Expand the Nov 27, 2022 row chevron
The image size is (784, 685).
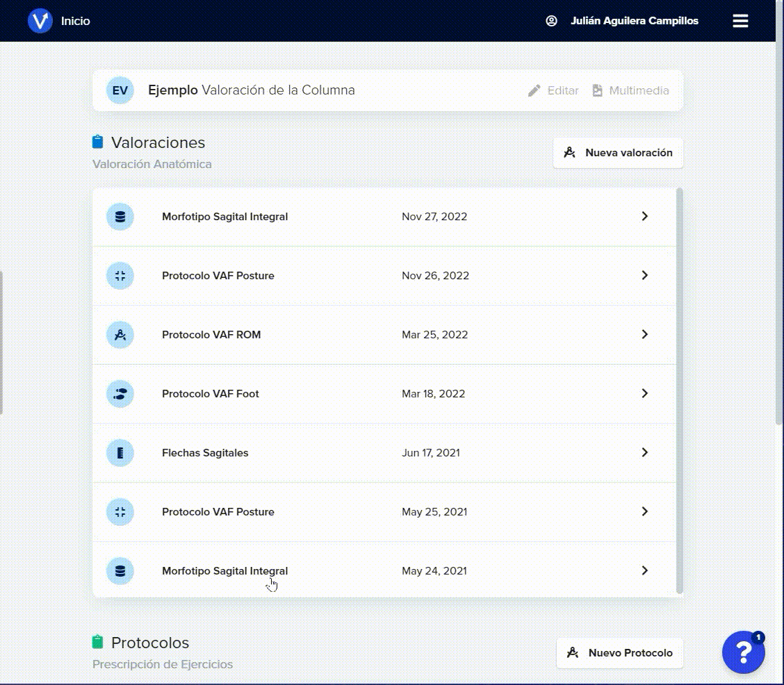(x=644, y=216)
